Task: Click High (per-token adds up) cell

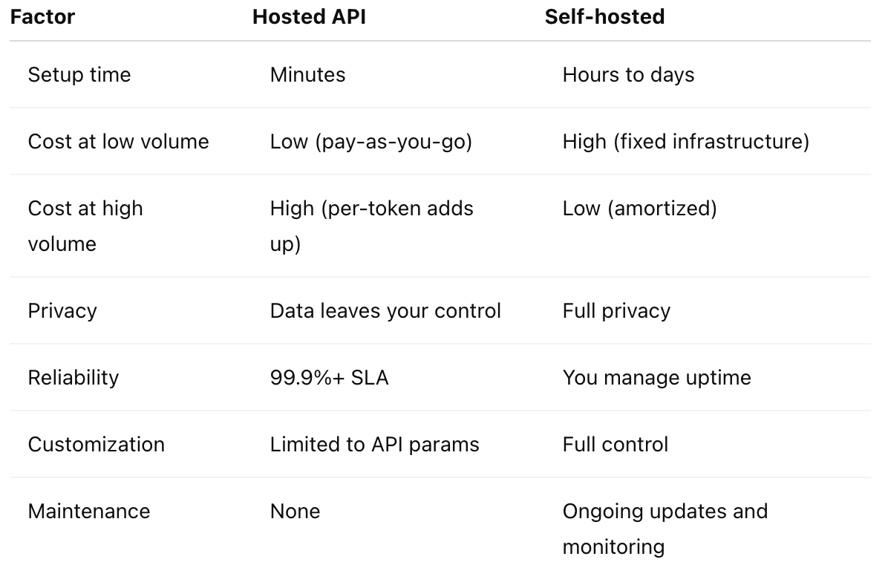Action: tap(371, 226)
